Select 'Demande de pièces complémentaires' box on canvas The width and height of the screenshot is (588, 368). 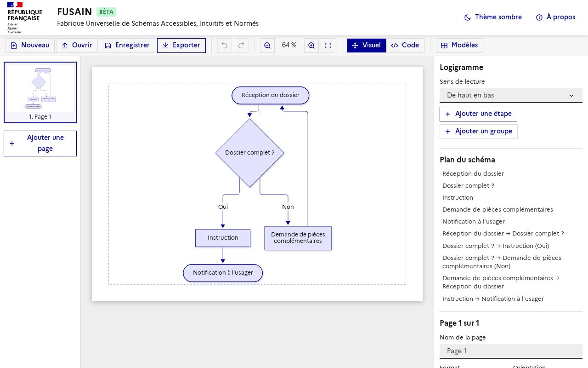(x=298, y=238)
